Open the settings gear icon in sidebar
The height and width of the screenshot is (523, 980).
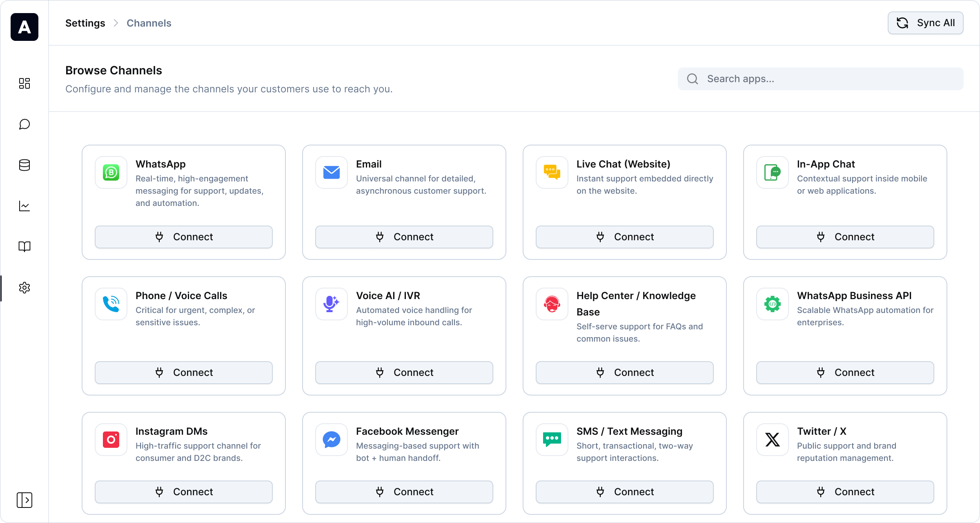24,288
